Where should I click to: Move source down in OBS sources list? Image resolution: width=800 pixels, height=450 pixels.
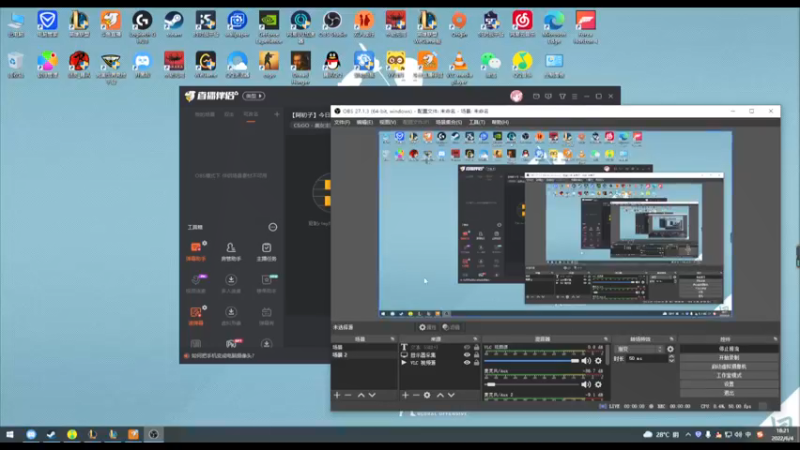point(452,395)
